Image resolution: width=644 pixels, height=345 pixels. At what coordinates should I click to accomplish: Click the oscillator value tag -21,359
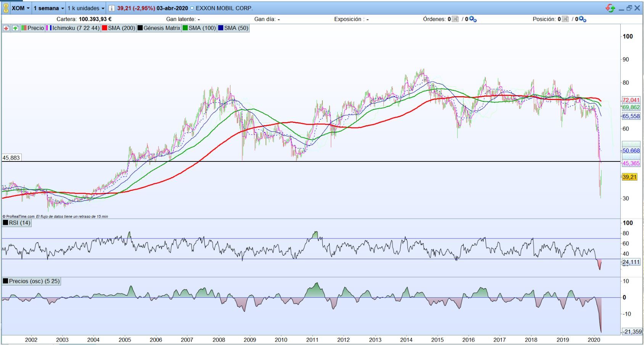(632, 332)
